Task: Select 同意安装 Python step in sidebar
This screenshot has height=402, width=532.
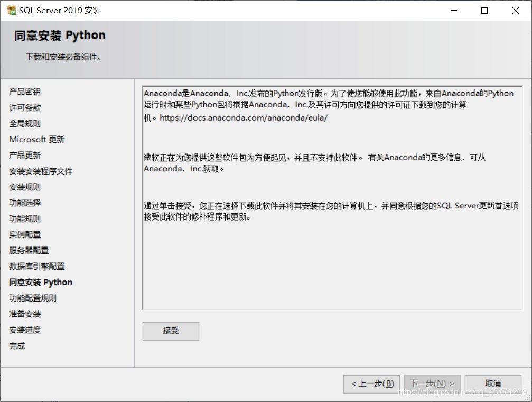Action: click(x=41, y=282)
